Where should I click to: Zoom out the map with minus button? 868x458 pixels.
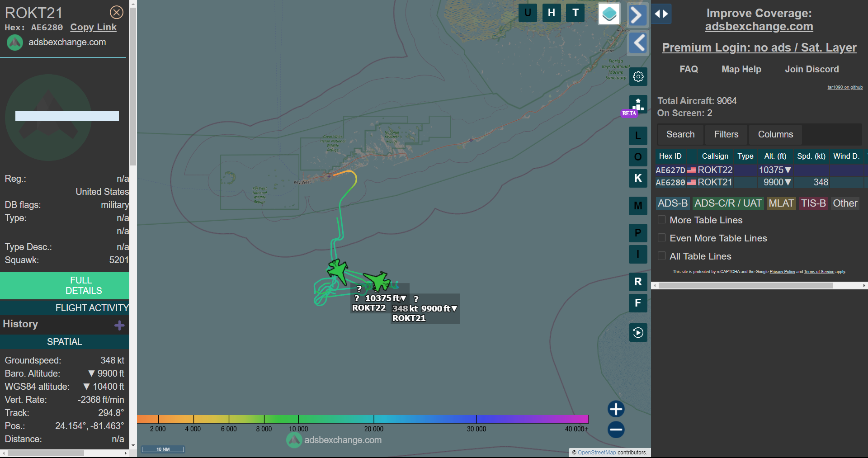pyautogui.click(x=616, y=430)
